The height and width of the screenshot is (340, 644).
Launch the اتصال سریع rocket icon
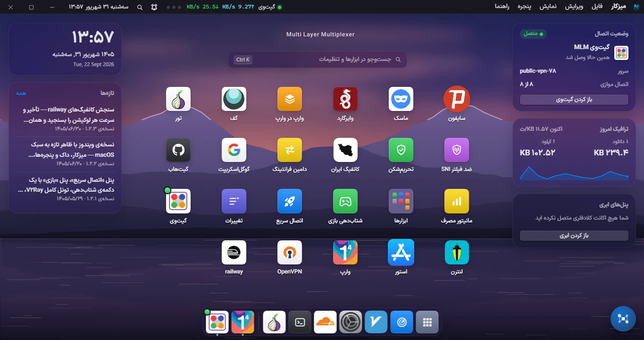(290, 201)
